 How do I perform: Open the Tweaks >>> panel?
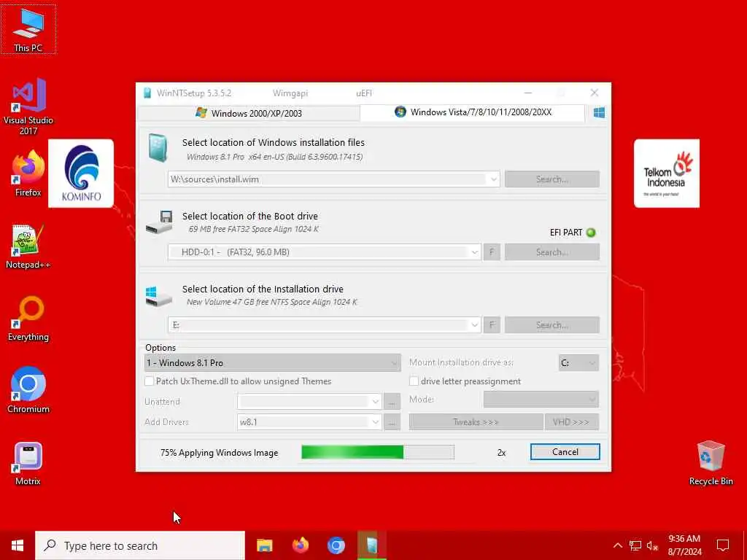476,422
